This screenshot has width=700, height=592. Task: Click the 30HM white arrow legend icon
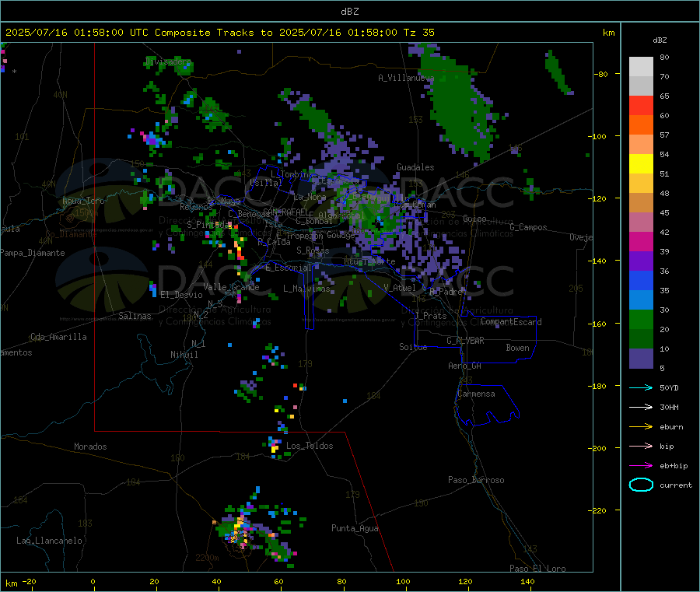coord(641,407)
